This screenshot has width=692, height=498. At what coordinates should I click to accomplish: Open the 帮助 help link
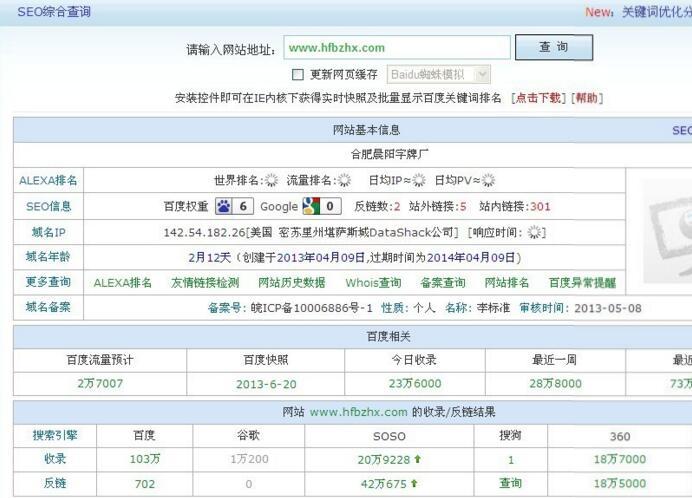587,98
